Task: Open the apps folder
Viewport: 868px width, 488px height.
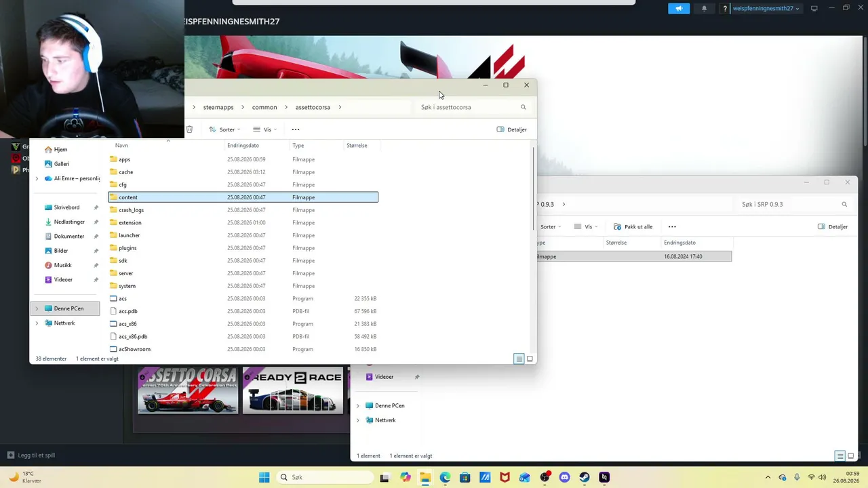Action: (x=243, y=159)
